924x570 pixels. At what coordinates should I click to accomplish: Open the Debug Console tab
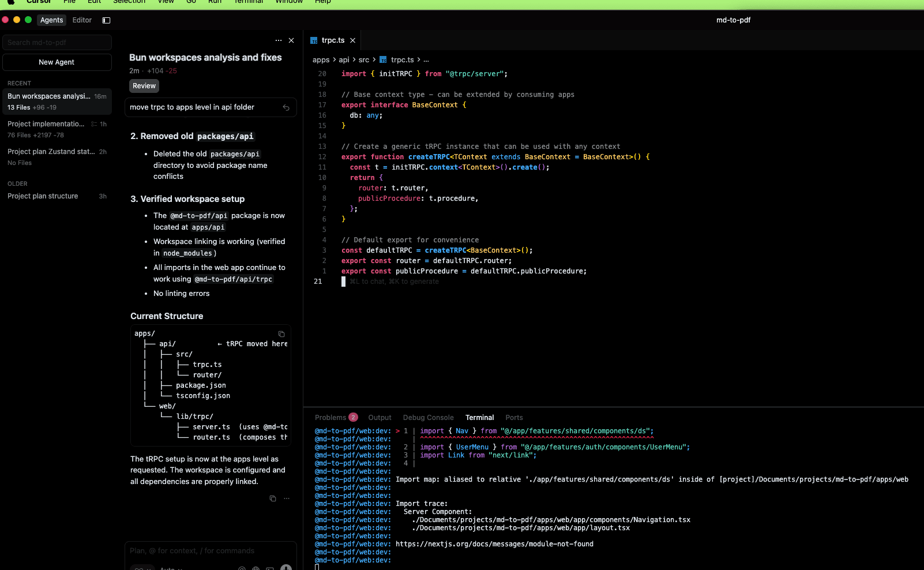point(428,418)
